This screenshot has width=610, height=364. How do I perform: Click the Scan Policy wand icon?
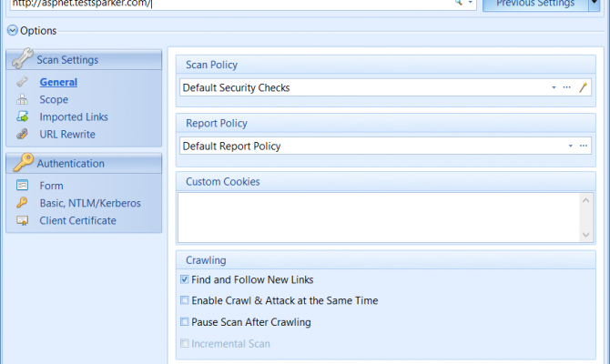[x=584, y=87]
